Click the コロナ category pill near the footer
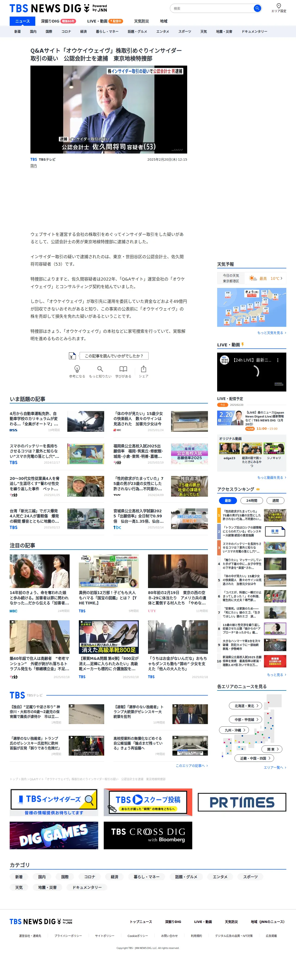Screen dimensions: 296x980 (89, 876)
